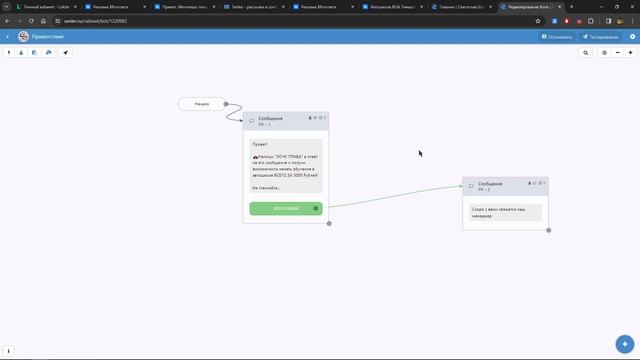The image size is (640, 360).
Task: Click the green ХОЧУ ПРАВА button in block 1
Action: [x=286, y=209]
